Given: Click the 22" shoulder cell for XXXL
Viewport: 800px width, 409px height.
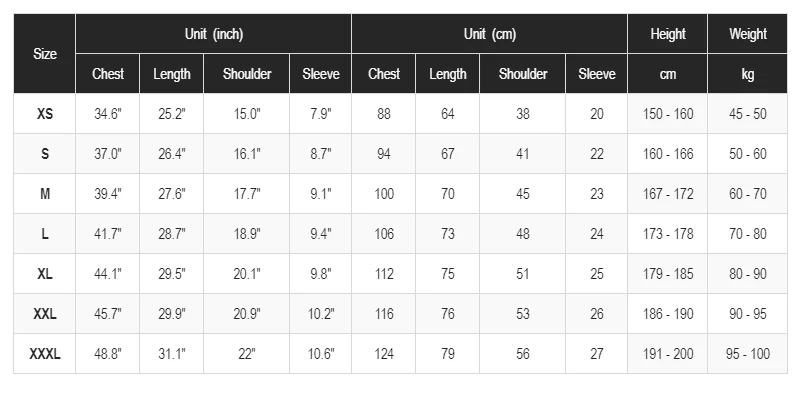Looking at the screenshot, I should pos(246,354).
